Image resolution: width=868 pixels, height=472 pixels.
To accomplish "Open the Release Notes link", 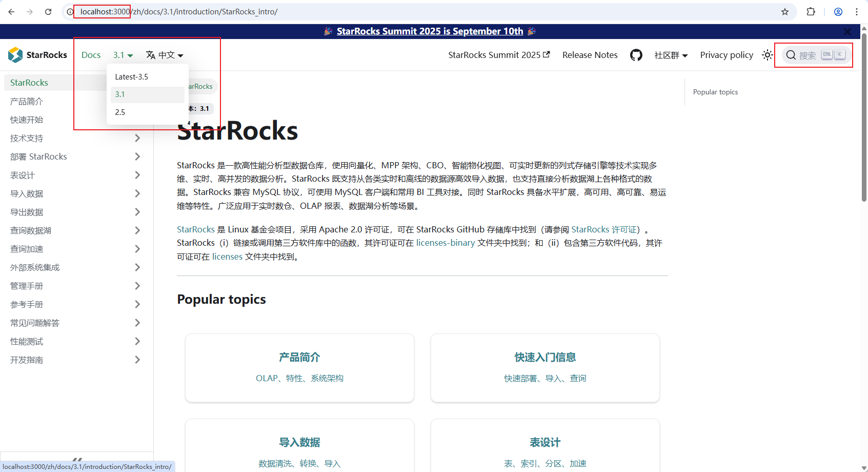I will tap(590, 55).
